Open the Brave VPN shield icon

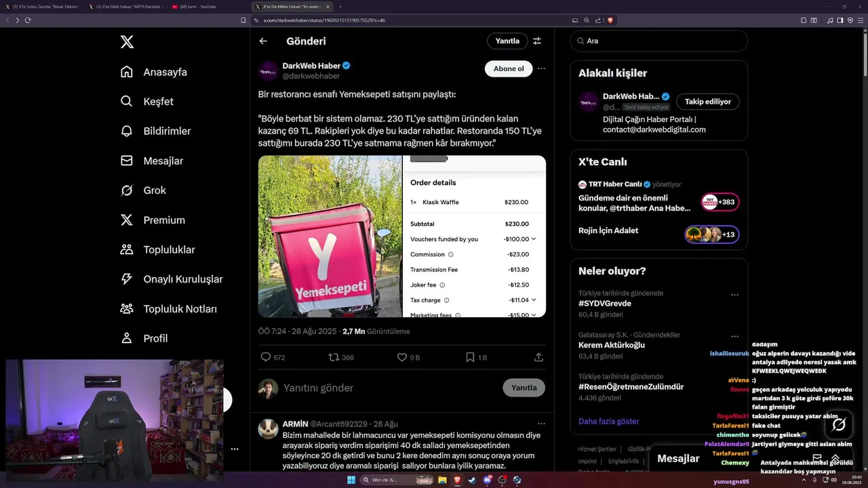coord(850,20)
